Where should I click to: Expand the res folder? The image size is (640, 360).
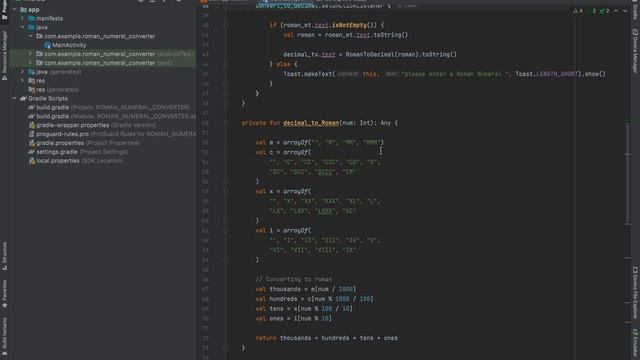click(22, 81)
